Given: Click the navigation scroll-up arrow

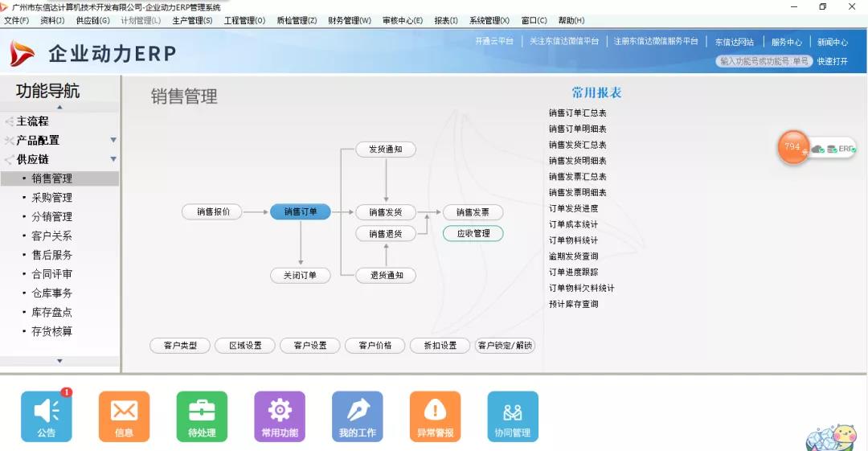Looking at the screenshot, I should click(x=59, y=108).
